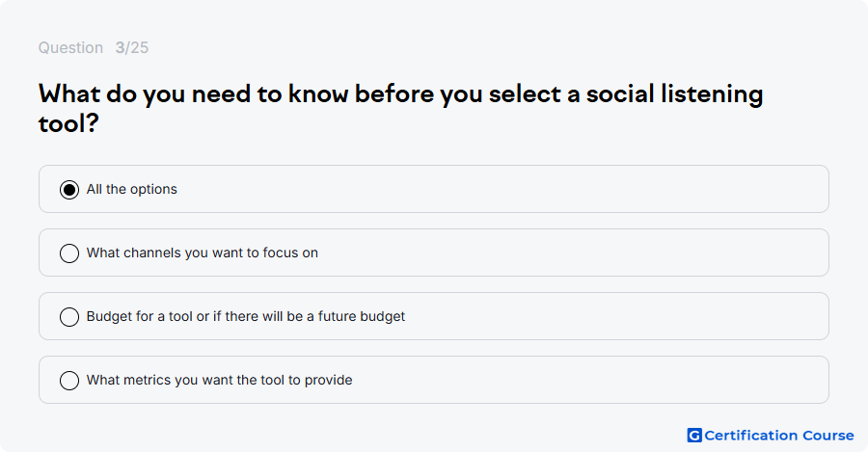
Task: Click the 3/25 question counter
Action: (x=132, y=47)
